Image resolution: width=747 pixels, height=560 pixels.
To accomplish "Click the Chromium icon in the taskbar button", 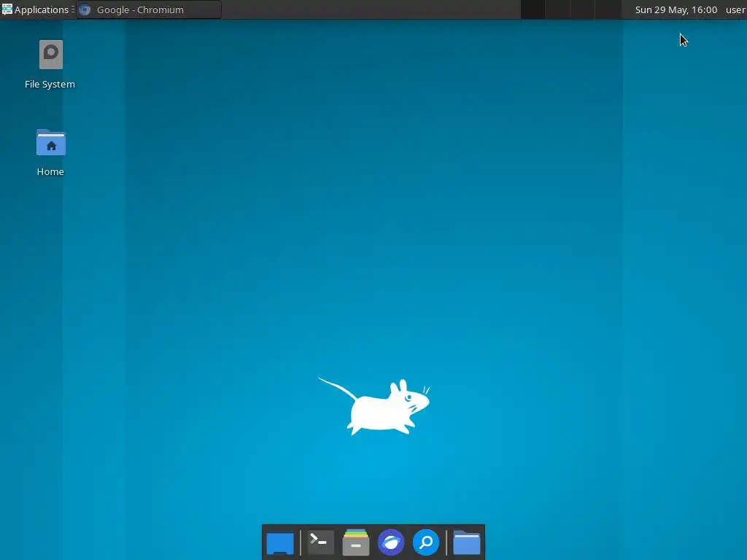I will click(x=85, y=9).
